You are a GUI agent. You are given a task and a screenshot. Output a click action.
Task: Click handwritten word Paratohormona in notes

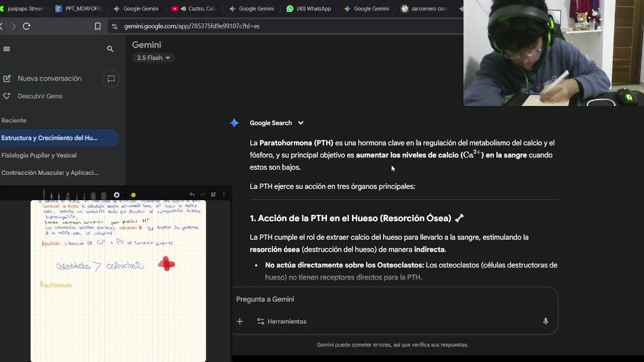click(x=56, y=285)
